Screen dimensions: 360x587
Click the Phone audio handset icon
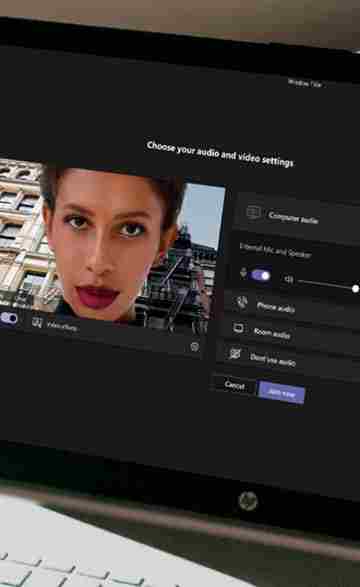tap(242, 301)
